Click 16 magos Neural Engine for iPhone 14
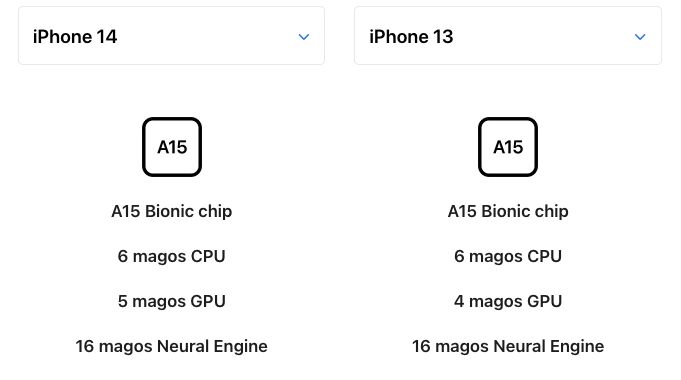The image size is (681, 380). (172, 346)
